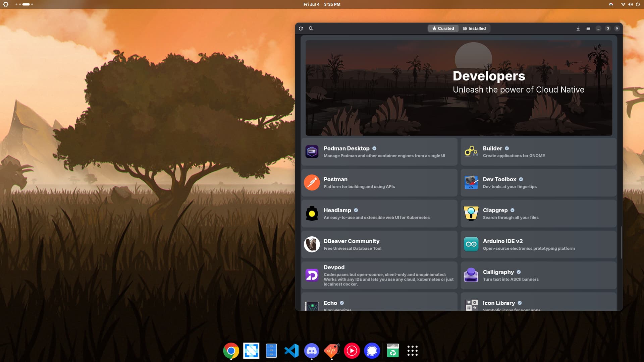Click the Podman Desktop app icon

312,152
